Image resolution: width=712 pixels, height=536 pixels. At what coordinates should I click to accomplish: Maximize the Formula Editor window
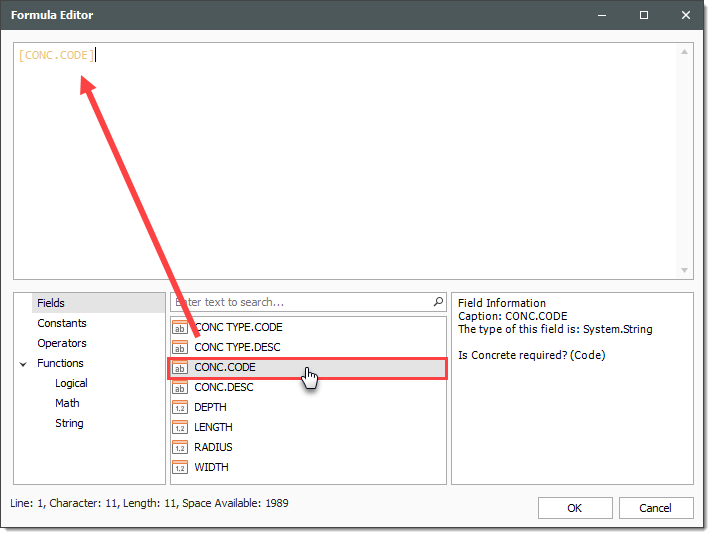coord(644,15)
